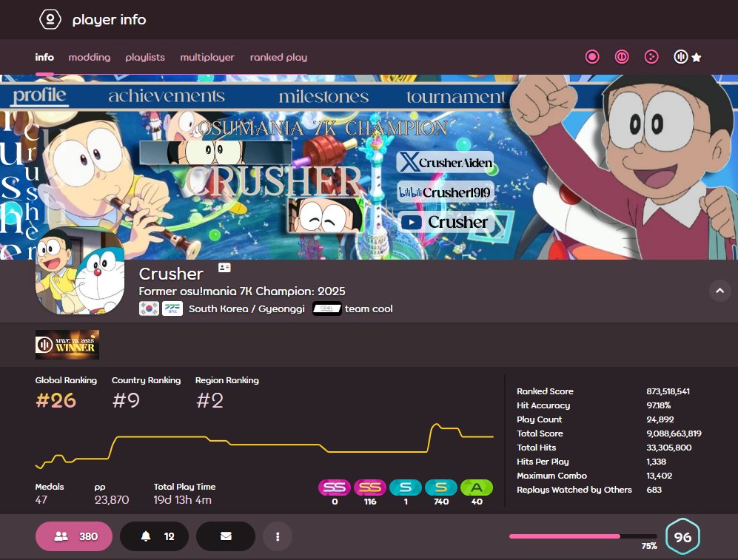738x560 pixels.
Task: Click the default mode star icon
Action: 697,58
